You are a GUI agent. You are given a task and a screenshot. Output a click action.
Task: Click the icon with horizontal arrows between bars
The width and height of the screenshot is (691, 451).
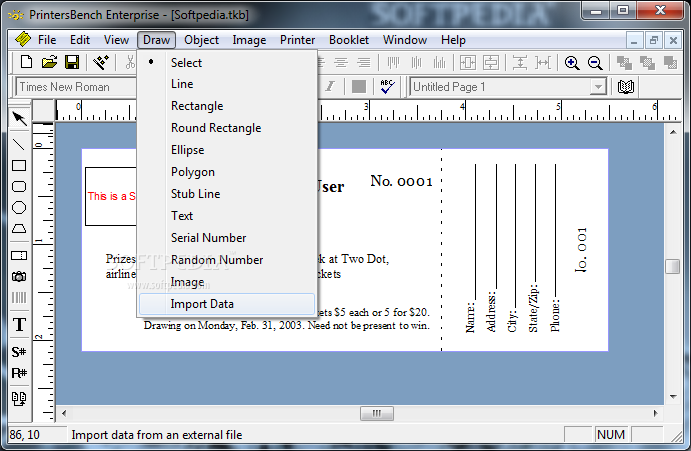pos(543,63)
